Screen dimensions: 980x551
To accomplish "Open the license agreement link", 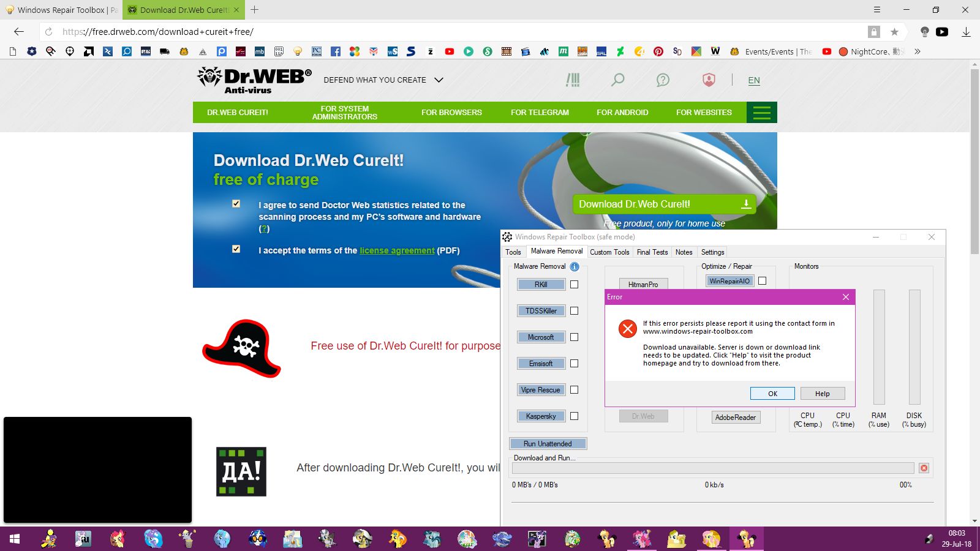I will point(397,250).
